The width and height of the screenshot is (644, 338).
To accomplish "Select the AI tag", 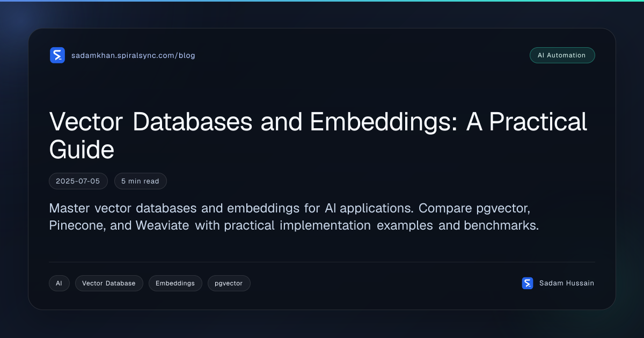I will (59, 283).
